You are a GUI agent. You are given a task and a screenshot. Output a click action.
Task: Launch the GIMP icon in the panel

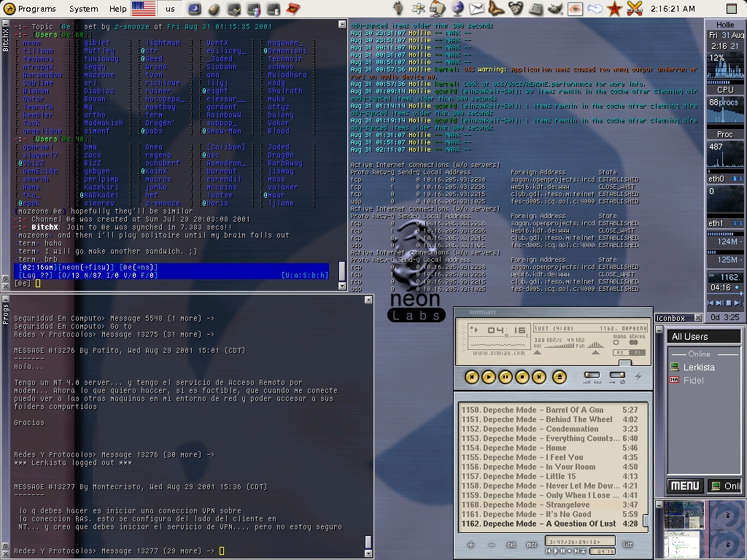pyautogui.click(x=555, y=9)
